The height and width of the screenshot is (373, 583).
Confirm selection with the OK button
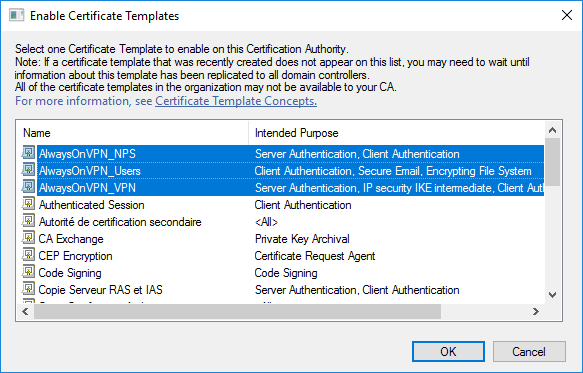pyautogui.click(x=448, y=351)
